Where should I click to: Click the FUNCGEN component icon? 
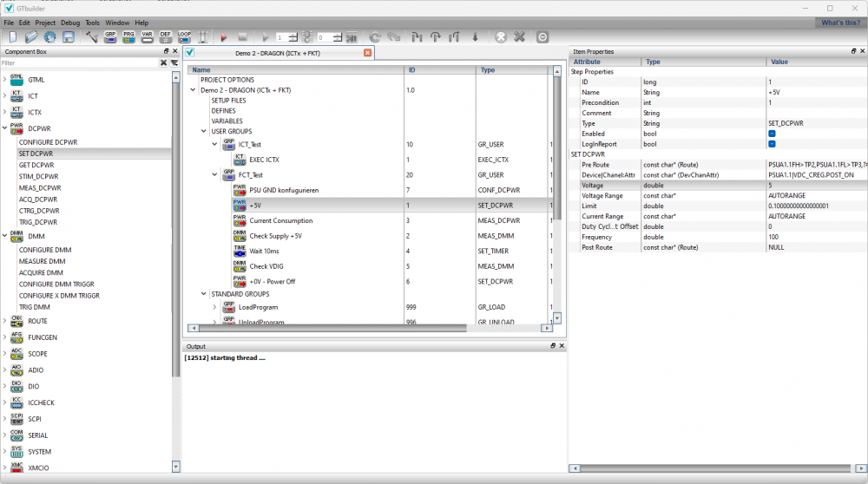16,337
